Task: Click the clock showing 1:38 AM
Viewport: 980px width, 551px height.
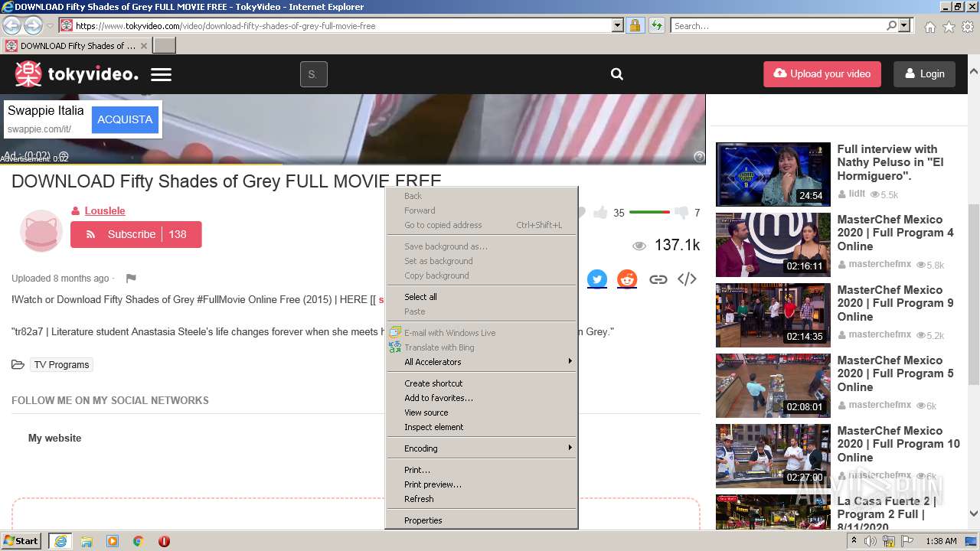Action: tap(941, 541)
